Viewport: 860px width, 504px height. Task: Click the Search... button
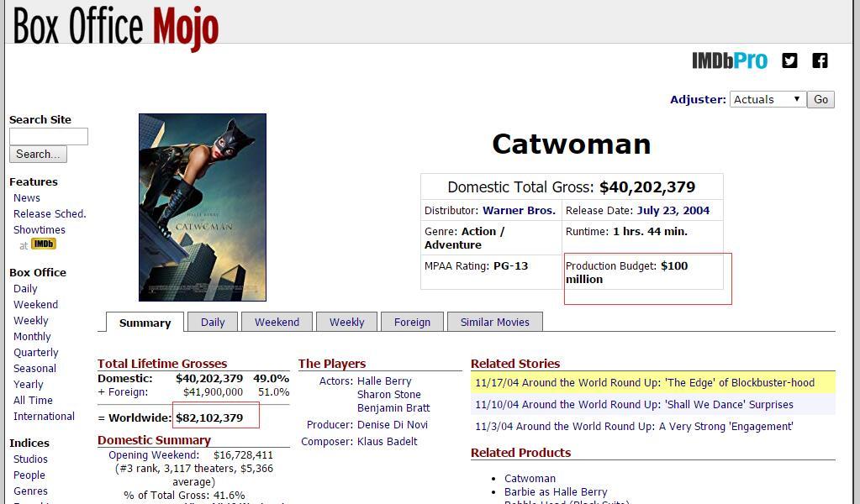(x=38, y=154)
